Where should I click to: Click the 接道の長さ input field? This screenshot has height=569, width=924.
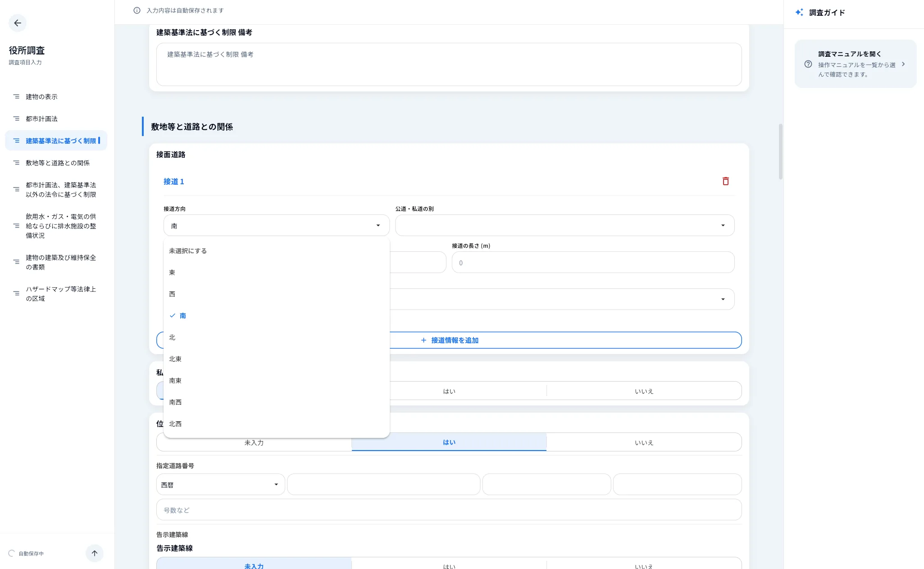point(593,262)
